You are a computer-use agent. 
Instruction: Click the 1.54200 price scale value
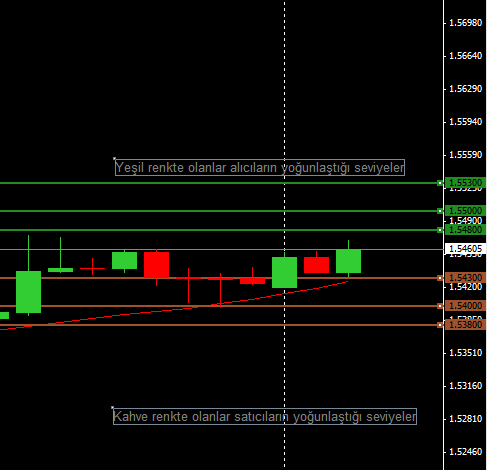pyautogui.click(x=465, y=287)
